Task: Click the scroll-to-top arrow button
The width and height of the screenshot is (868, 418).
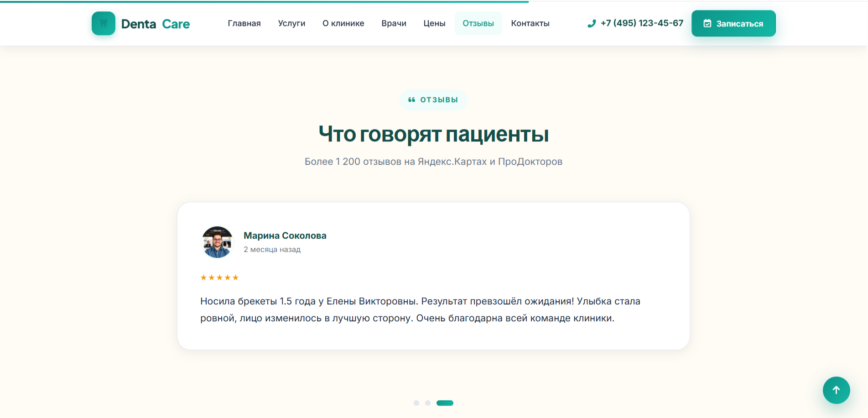Action: (x=837, y=390)
